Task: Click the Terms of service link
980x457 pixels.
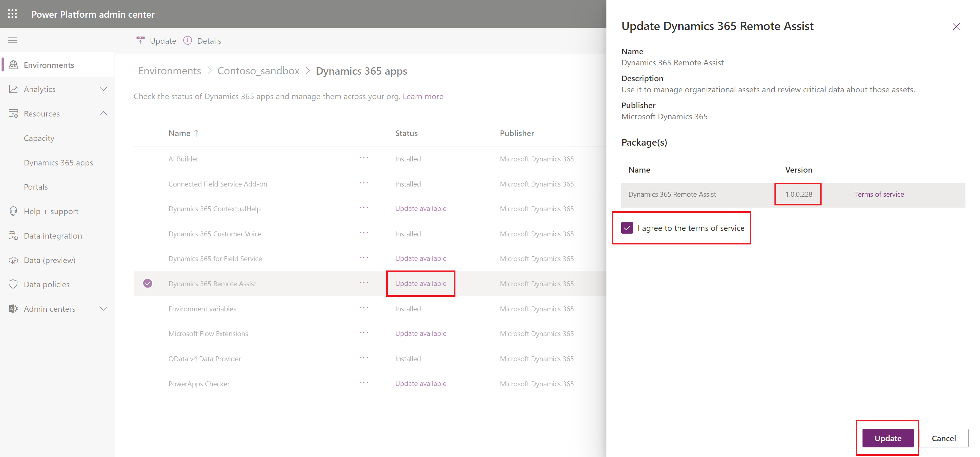Action: click(x=879, y=194)
